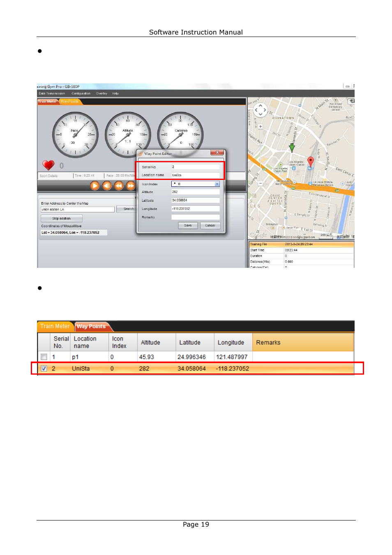392x555 pixels.
Task: Click longitude cell -118.237052 in table
Action: tap(233, 368)
